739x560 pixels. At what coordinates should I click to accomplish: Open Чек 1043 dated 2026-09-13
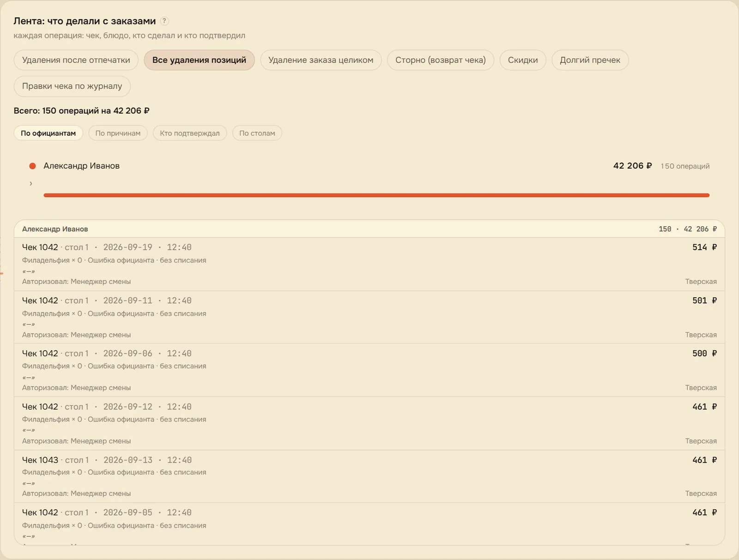click(369, 476)
